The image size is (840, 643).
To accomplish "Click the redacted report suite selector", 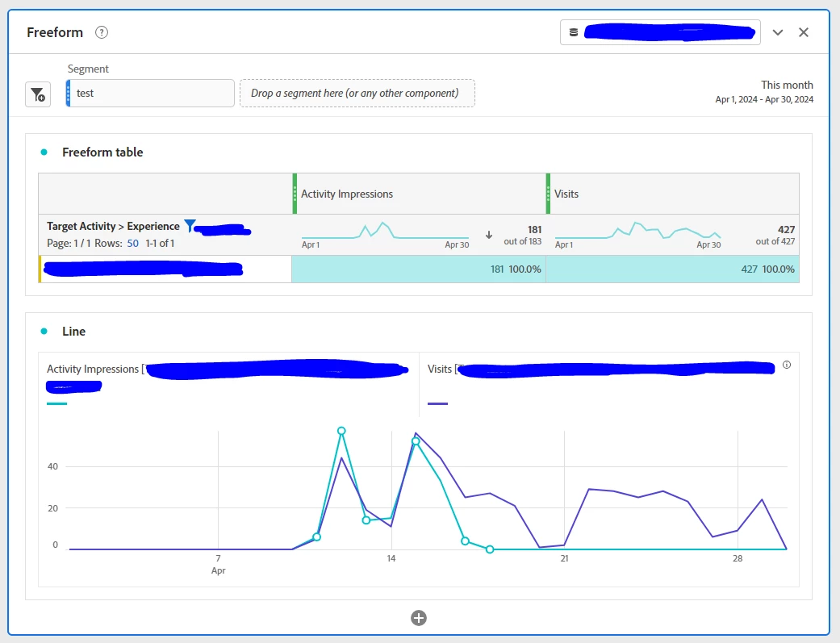I will coord(661,33).
